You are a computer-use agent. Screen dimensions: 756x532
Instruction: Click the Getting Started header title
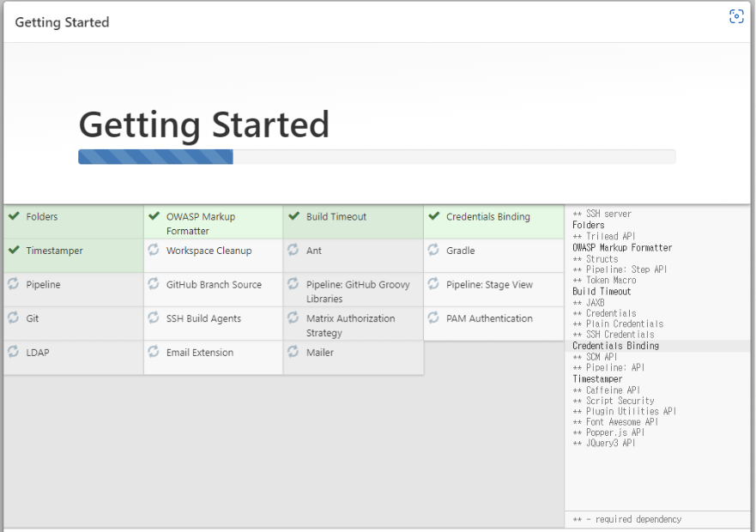point(62,22)
